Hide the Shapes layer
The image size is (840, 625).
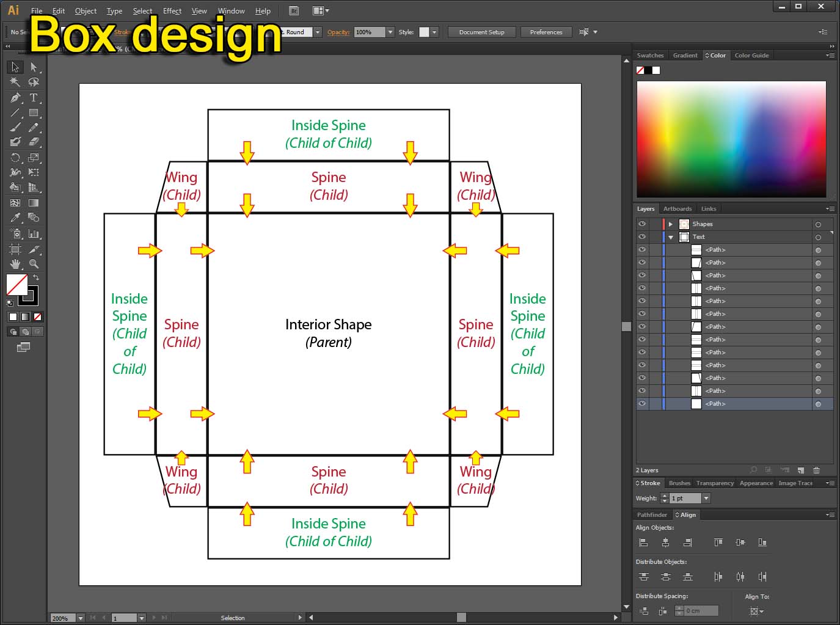pos(642,224)
